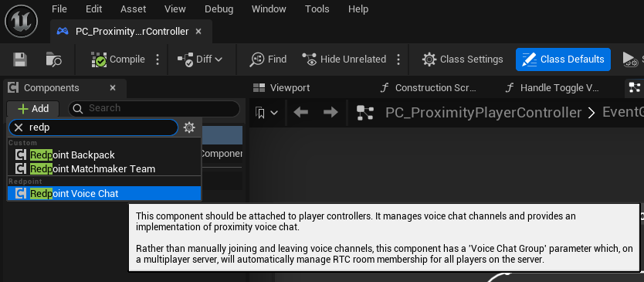Open the Edit menu

(94, 9)
